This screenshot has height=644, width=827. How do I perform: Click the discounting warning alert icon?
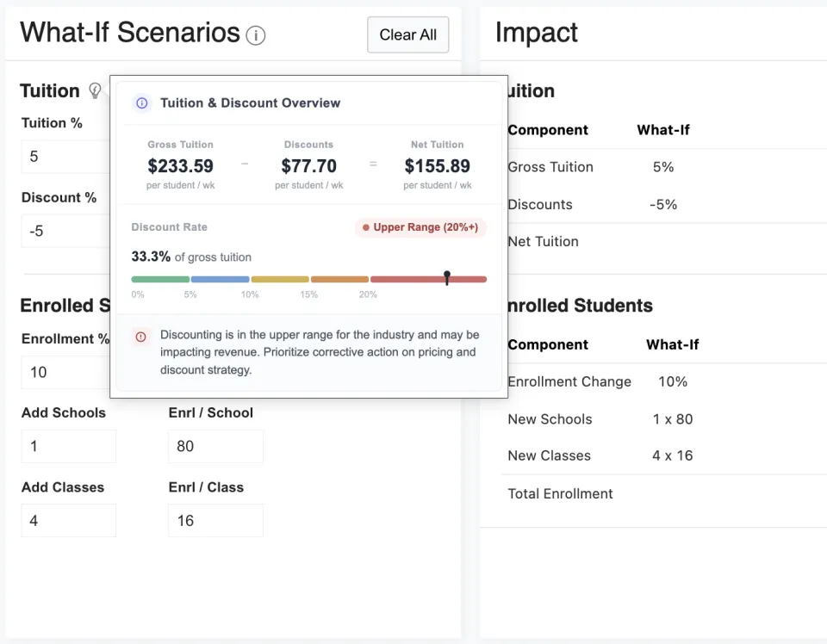pos(141,337)
